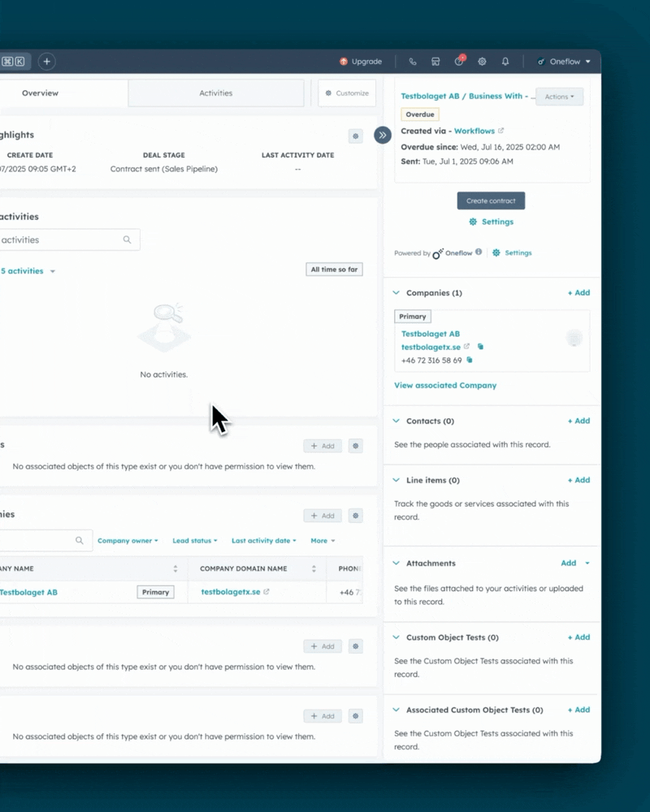Image resolution: width=650 pixels, height=812 pixels.
Task: Open the View associated Company link
Action: 445,386
